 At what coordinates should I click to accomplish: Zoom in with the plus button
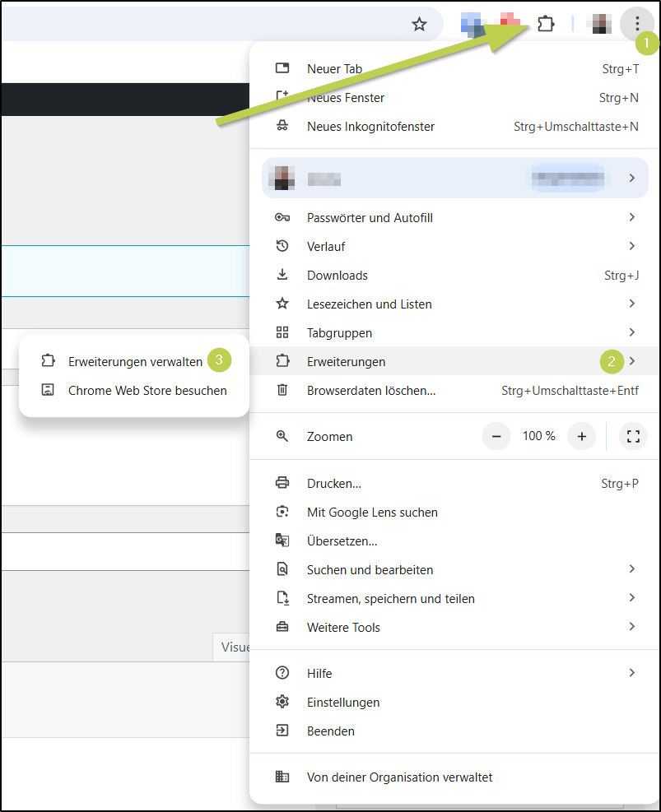tap(581, 436)
